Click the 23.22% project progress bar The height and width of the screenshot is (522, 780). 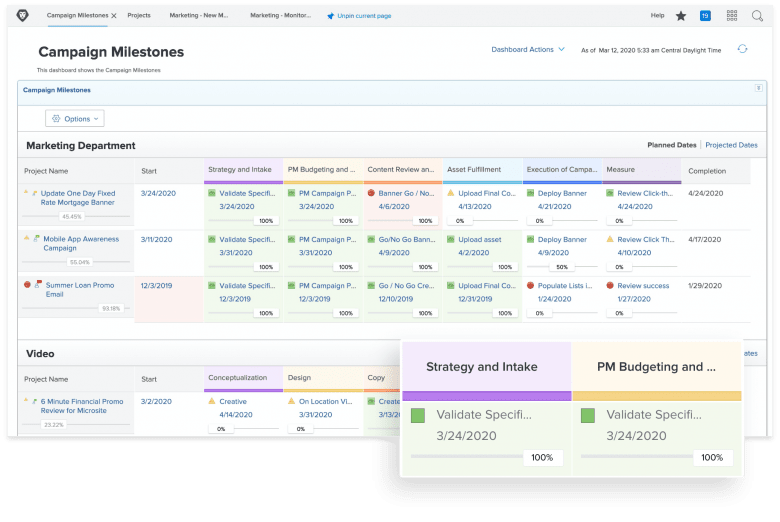[x=76, y=424]
